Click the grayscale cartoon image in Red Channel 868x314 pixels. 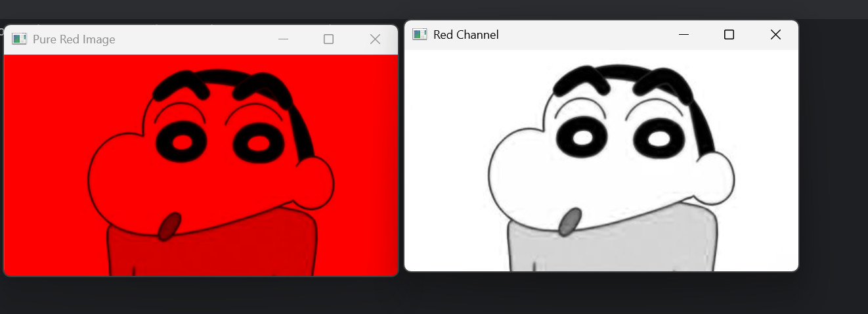click(x=601, y=160)
